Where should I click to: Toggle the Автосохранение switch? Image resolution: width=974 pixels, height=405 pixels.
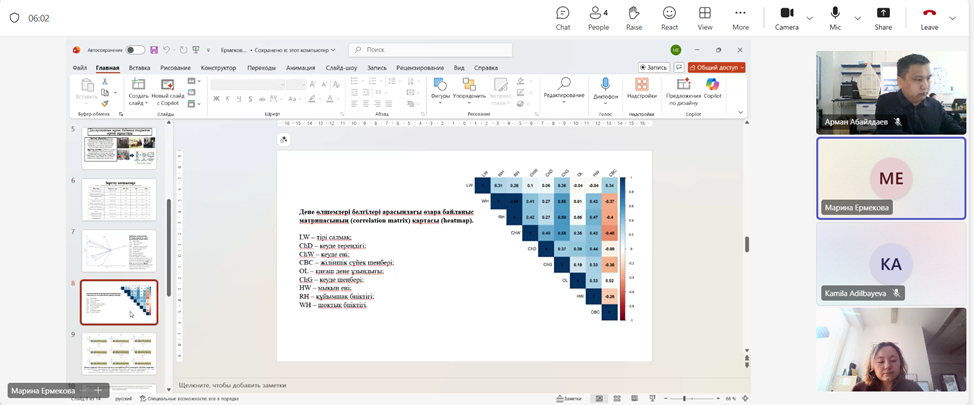(x=134, y=50)
